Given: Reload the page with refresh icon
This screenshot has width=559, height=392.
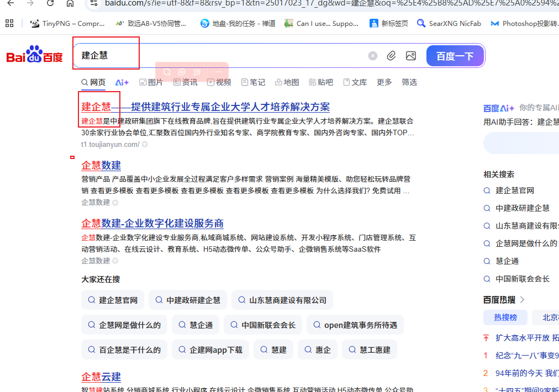Looking at the screenshot, I should pos(50,3).
